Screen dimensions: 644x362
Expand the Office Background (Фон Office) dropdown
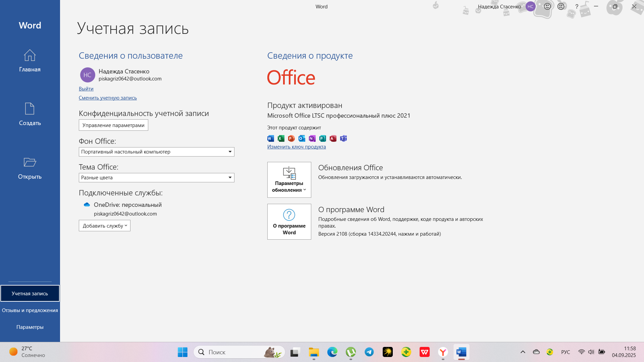[x=230, y=152]
